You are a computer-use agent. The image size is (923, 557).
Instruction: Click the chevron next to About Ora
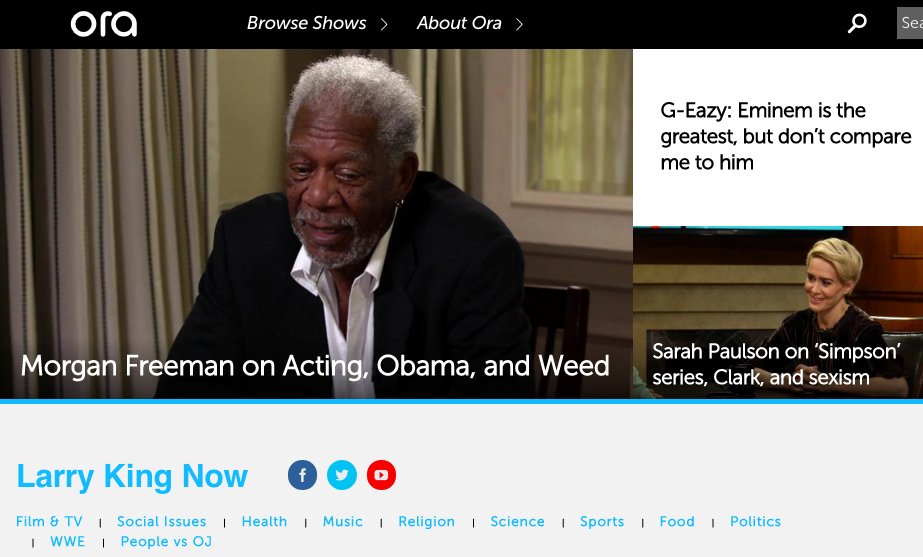pos(519,24)
